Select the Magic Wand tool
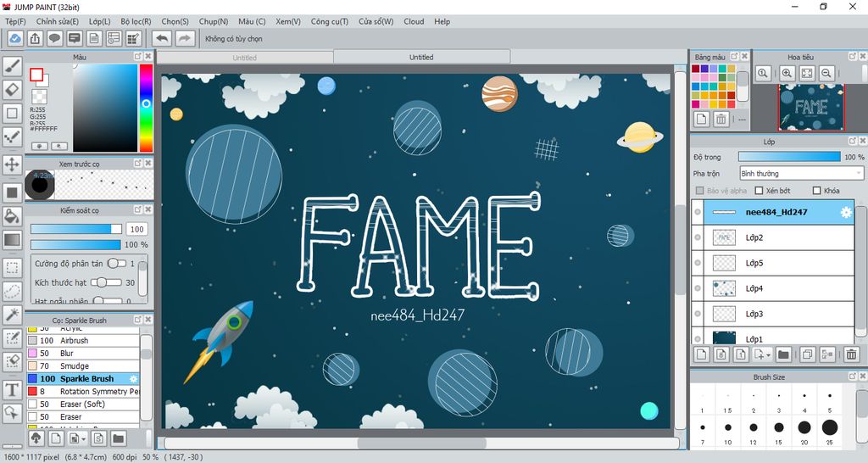 pos(12,314)
